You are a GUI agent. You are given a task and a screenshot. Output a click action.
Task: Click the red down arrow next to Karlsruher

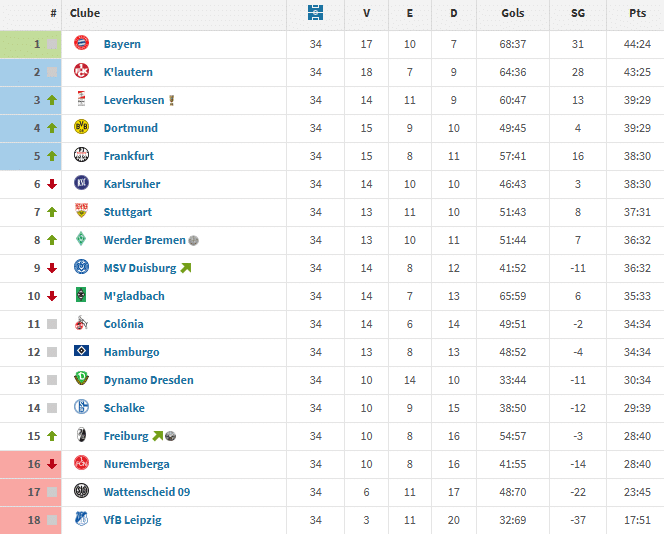(51, 184)
